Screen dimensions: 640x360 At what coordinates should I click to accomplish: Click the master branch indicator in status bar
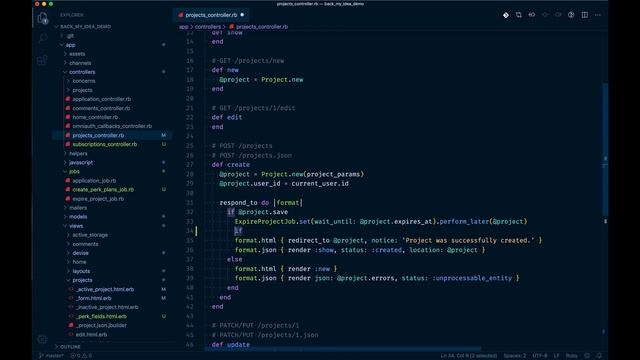pyautogui.click(x=51, y=356)
